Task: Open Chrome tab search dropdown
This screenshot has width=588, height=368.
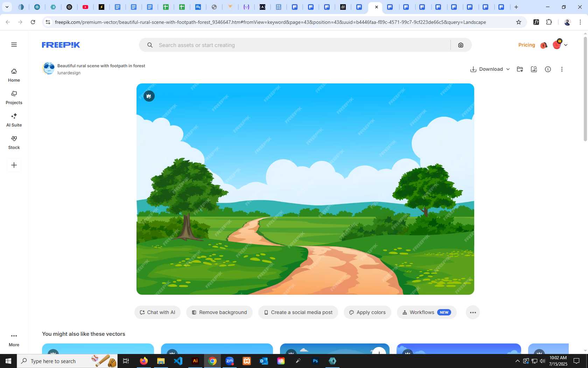Action: [7, 7]
